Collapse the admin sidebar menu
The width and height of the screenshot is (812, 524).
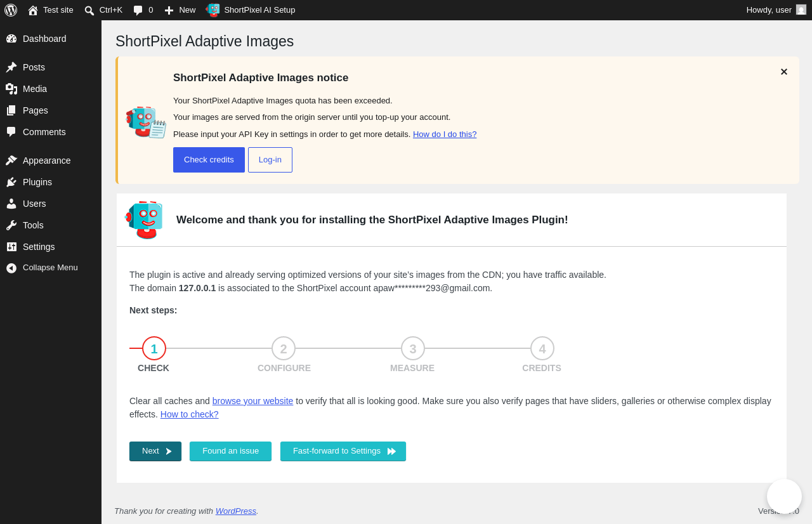[x=51, y=268]
